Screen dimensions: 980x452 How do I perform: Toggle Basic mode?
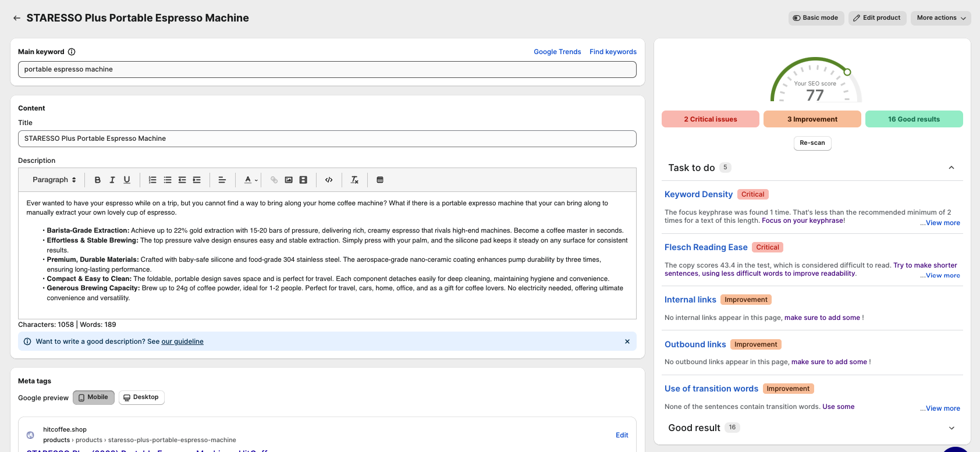click(816, 18)
